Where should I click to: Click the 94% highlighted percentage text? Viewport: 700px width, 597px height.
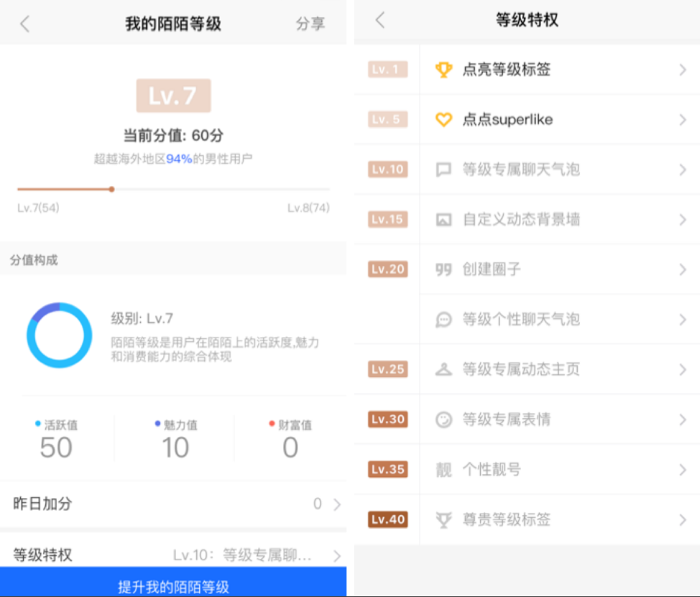click(179, 159)
